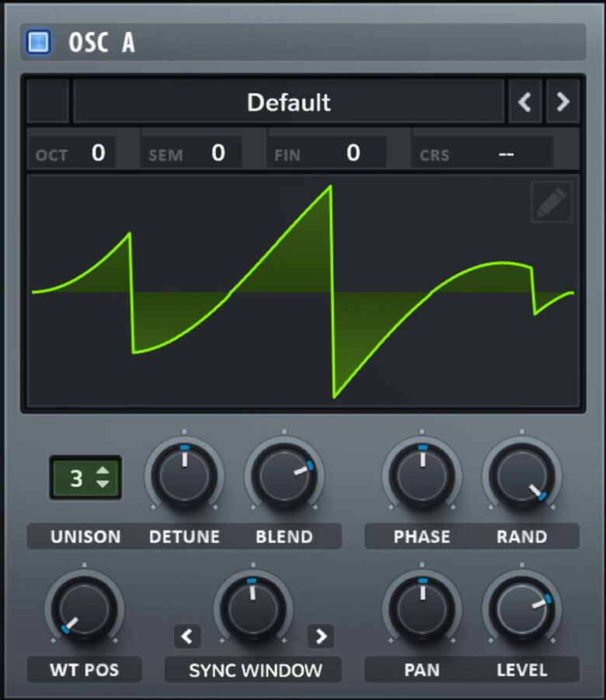
Task: Click the WT POS knob
Action: pos(85,608)
